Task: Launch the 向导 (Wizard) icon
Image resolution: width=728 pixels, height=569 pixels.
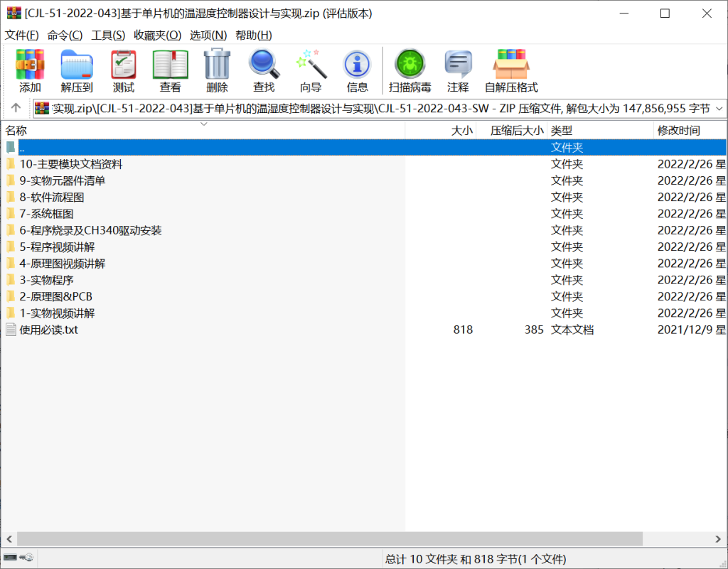Action: click(x=311, y=67)
